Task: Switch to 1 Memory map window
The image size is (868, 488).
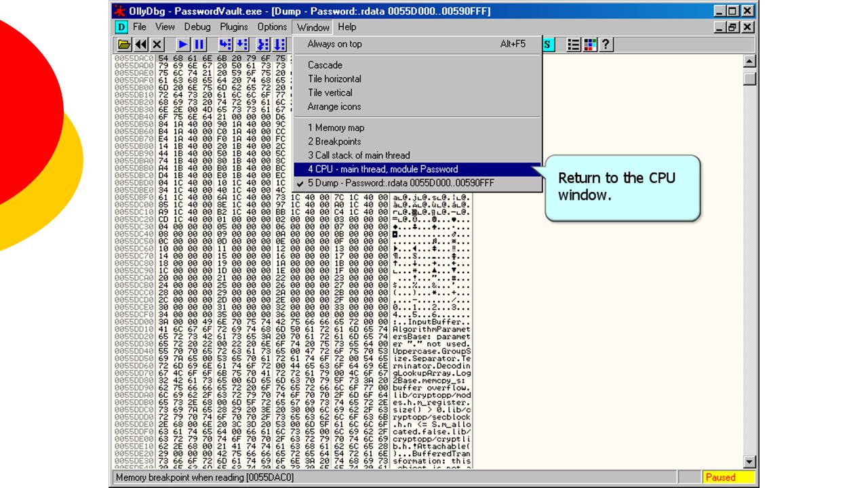Action: click(x=418, y=127)
